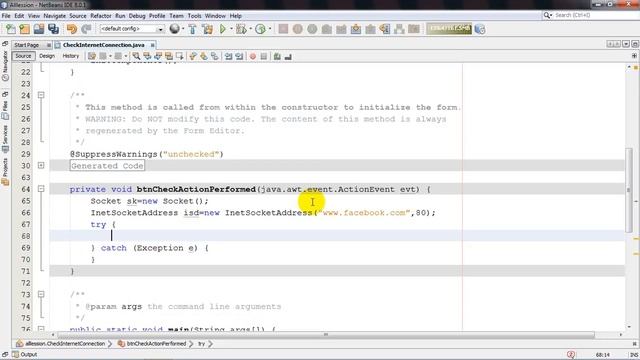Click the Redo arrow icon
Image resolution: width=640 pixels, height=360 pixels.
click(86, 29)
